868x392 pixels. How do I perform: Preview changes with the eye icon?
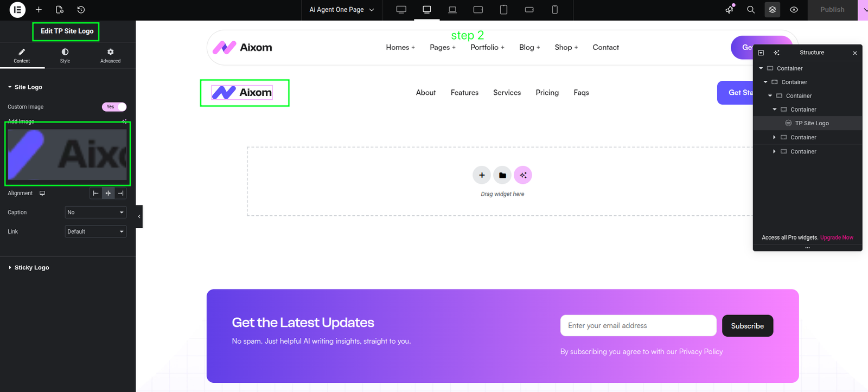794,10
